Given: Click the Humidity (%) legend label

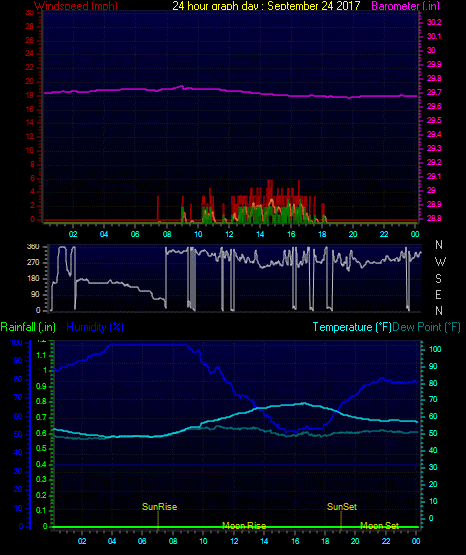Looking at the screenshot, I should (x=95, y=327).
